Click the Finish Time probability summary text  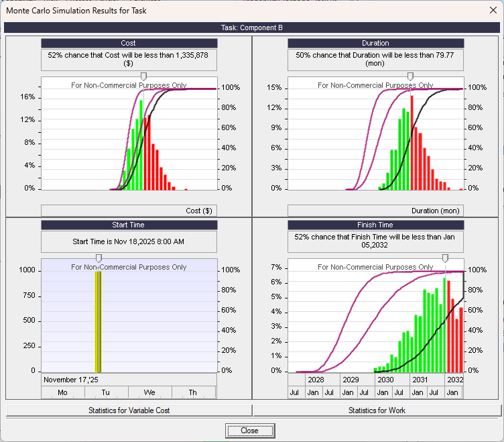point(375,241)
